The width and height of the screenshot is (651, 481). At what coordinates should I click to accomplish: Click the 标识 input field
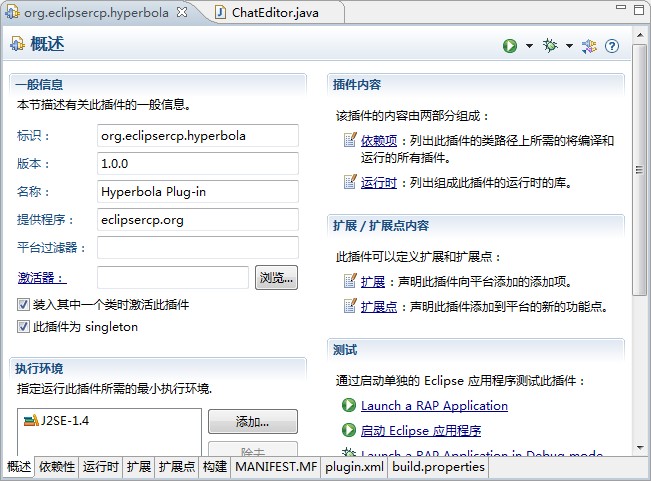click(x=198, y=136)
